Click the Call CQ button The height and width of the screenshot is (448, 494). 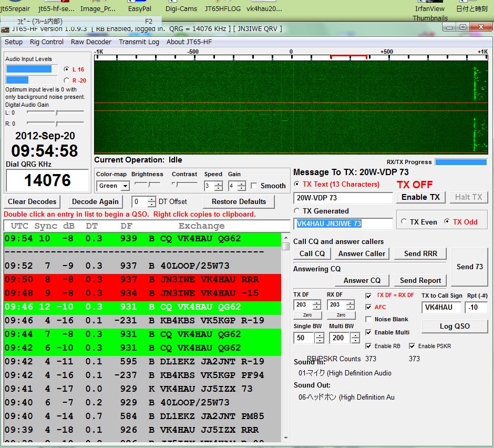pyautogui.click(x=312, y=253)
